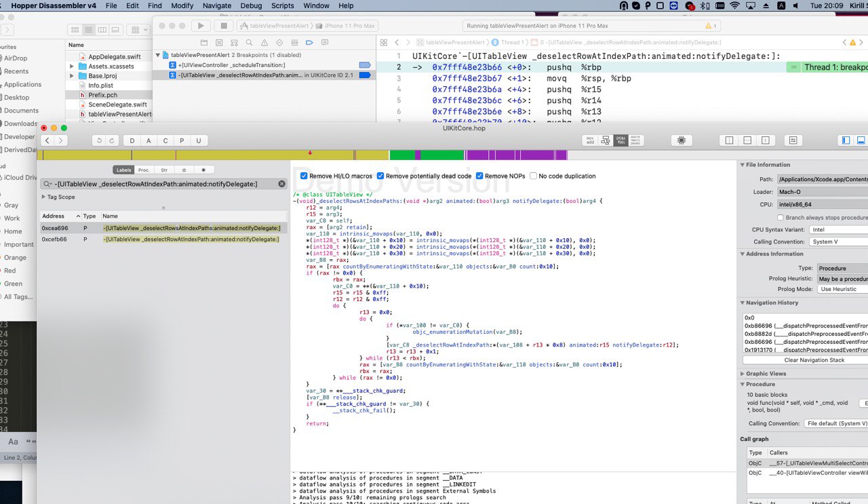This screenshot has height=504, width=868.
Task: Click Stop button in Xcode window
Action: point(223,26)
